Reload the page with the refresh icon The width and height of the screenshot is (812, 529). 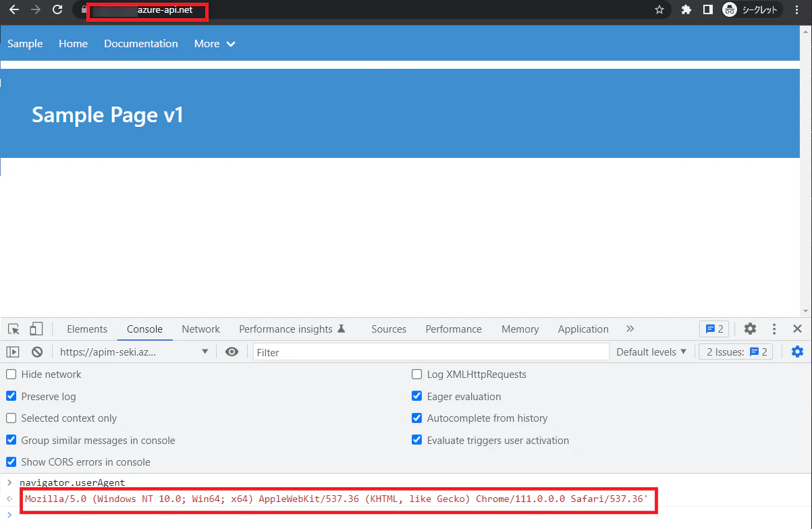(58, 9)
